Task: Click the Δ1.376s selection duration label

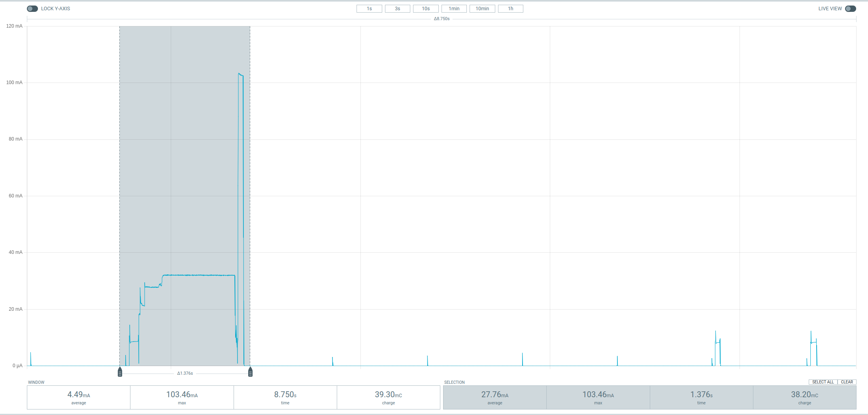Action: pos(185,373)
